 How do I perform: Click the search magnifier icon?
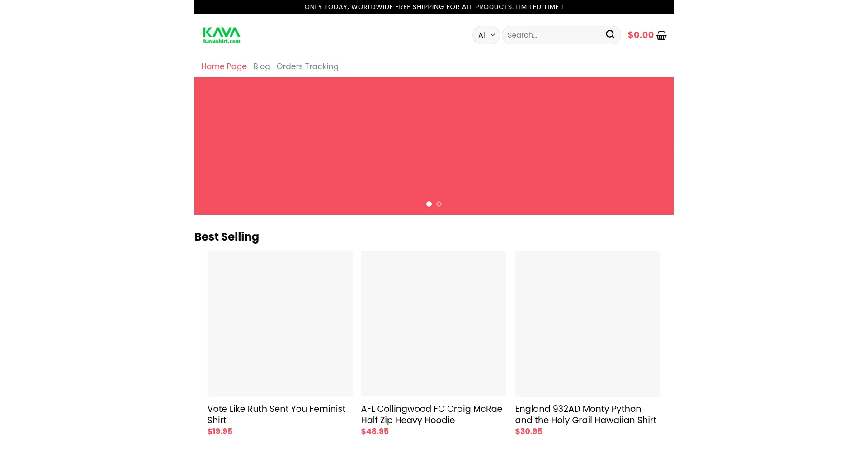click(610, 34)
